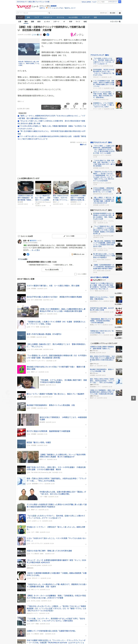
Task: Open the 「がんになって良かった」 related article link
Action: pyautogui.click(x=51, y=122)
